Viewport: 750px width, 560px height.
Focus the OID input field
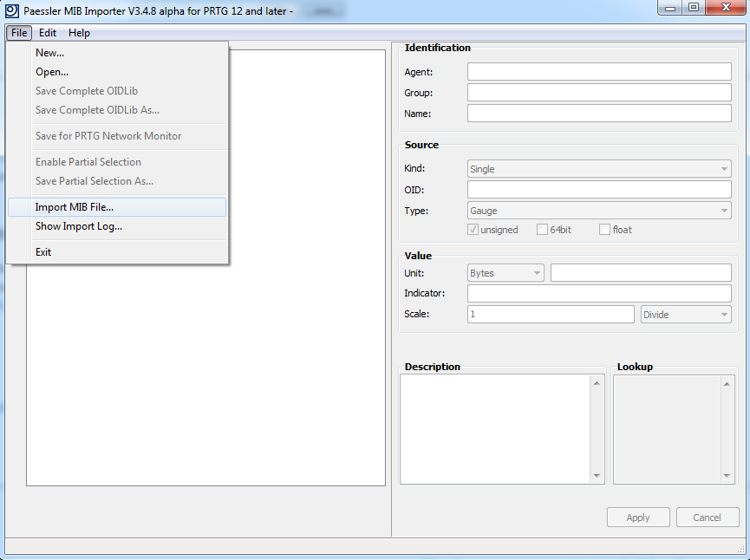[x=599, y=189]
